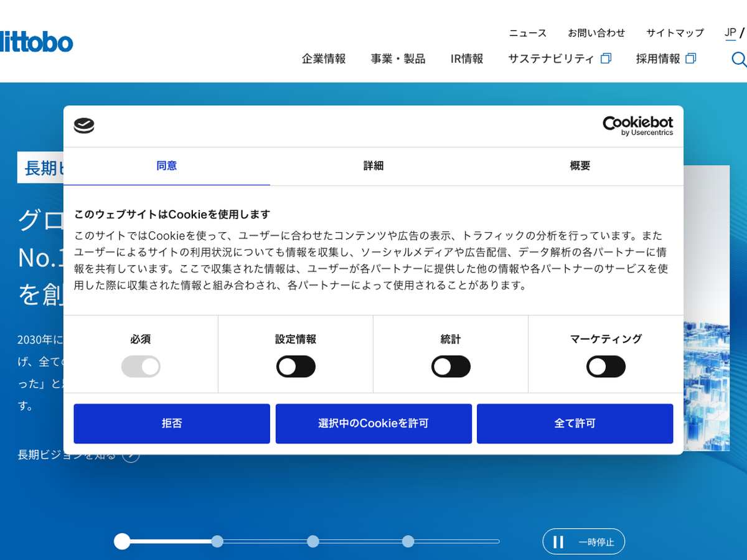This screenshot has width=747, height=560.
Task: Click the search magnifier icon in header
Action: [738, 59]
